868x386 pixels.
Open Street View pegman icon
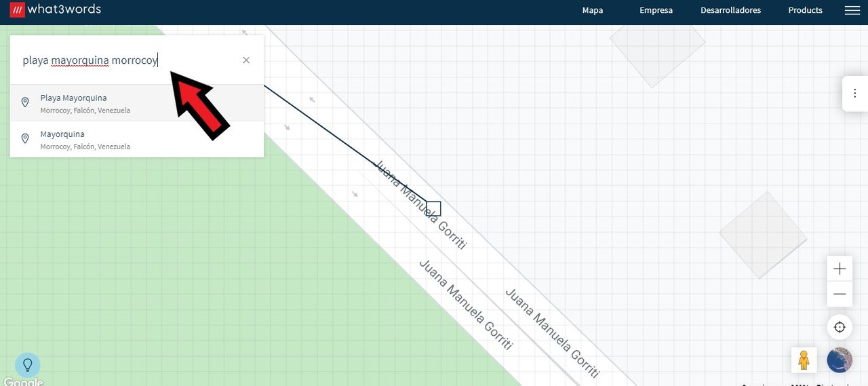(x=804, y=360)
